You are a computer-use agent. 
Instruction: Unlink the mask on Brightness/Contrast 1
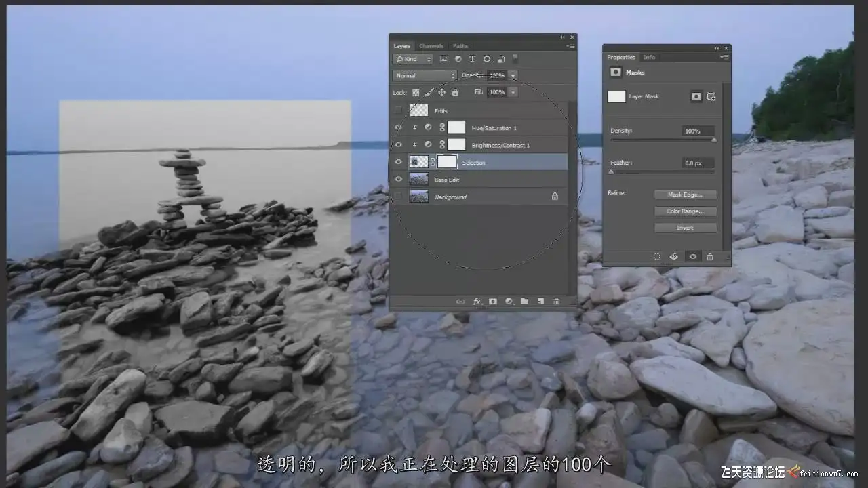click(x=442, y=145)
